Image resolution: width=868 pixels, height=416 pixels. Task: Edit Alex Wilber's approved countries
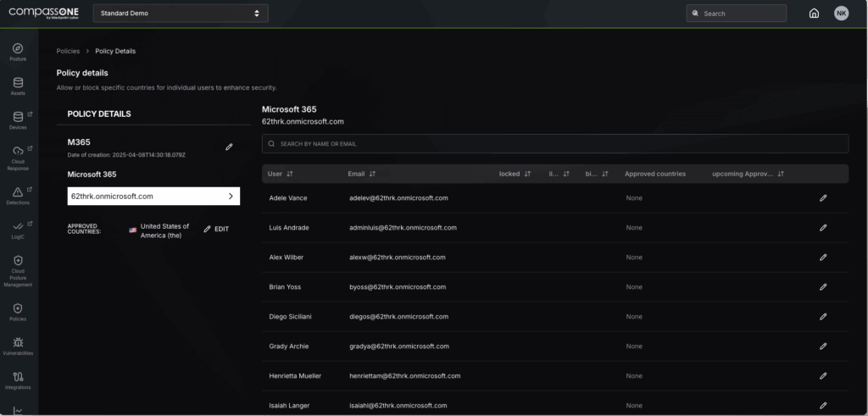(x=823, y=258)
